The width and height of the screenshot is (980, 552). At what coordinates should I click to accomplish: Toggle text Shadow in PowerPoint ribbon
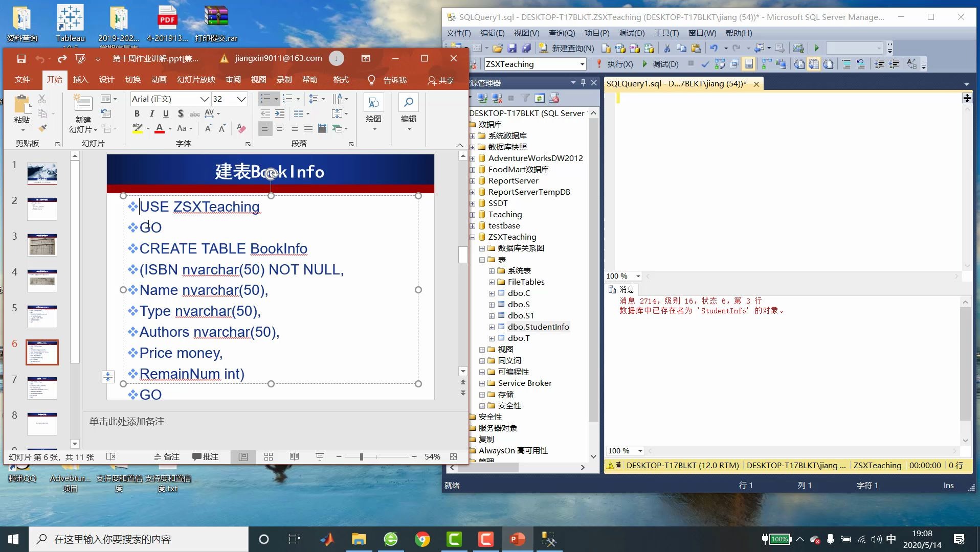(180, 113)
